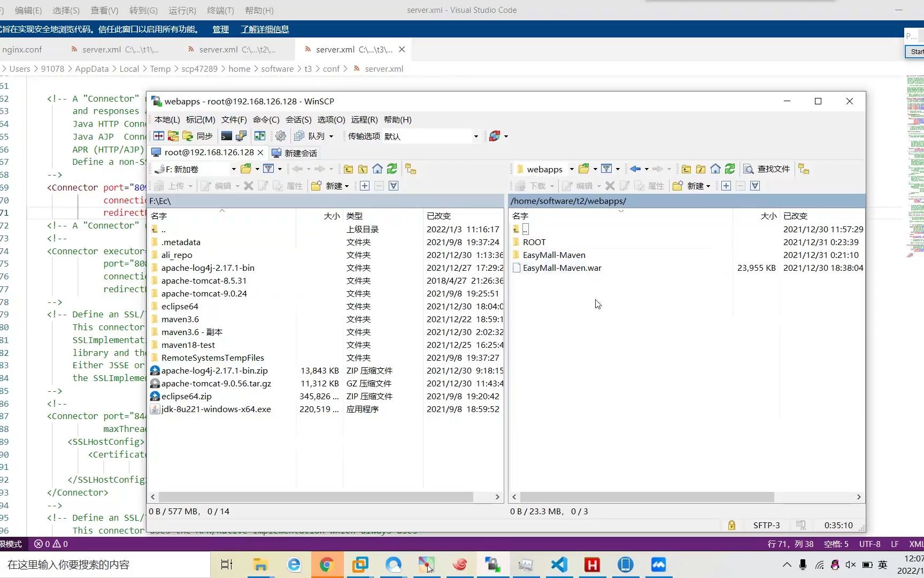Image resolution: width=924 pixels, height=578 pixels.
Task: Toggle the local directory tree icon
Action: click(x=411, y=169)
